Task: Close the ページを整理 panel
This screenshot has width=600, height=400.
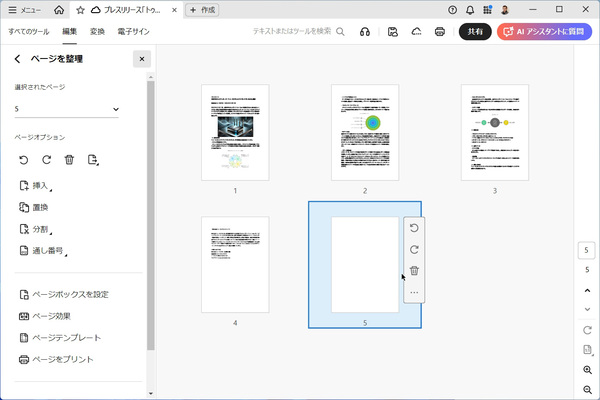Action: coord(142,59)
